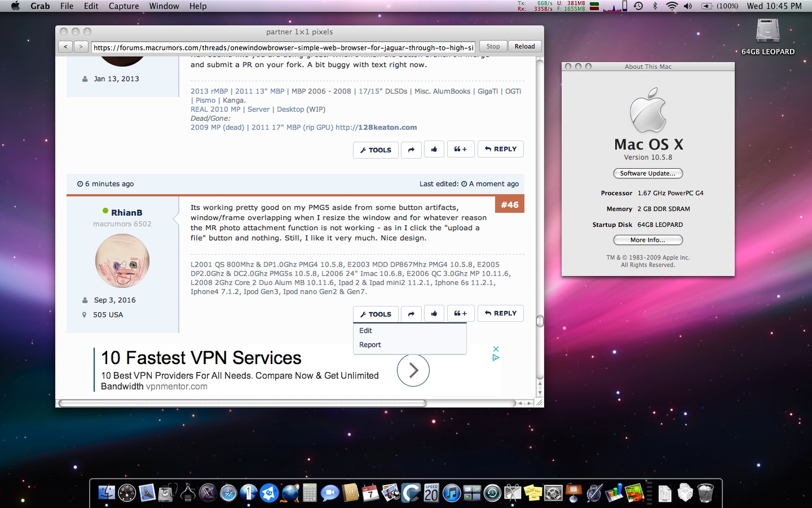
Task: Choose Report from Tools dropdown
Action: 410,345
